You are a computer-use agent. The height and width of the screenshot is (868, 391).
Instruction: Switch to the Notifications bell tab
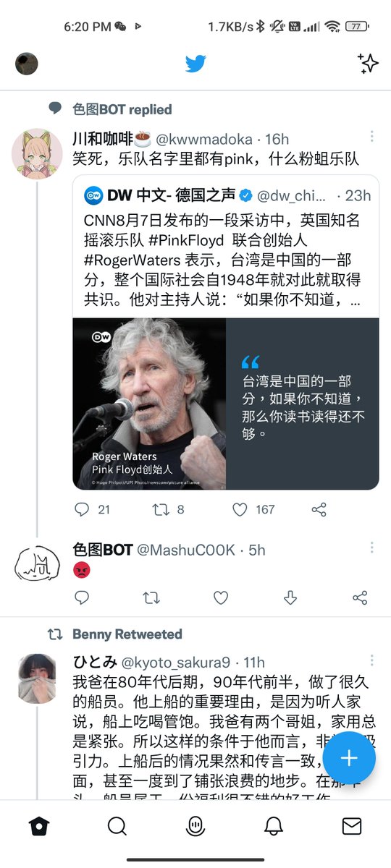tap(273, 826)
